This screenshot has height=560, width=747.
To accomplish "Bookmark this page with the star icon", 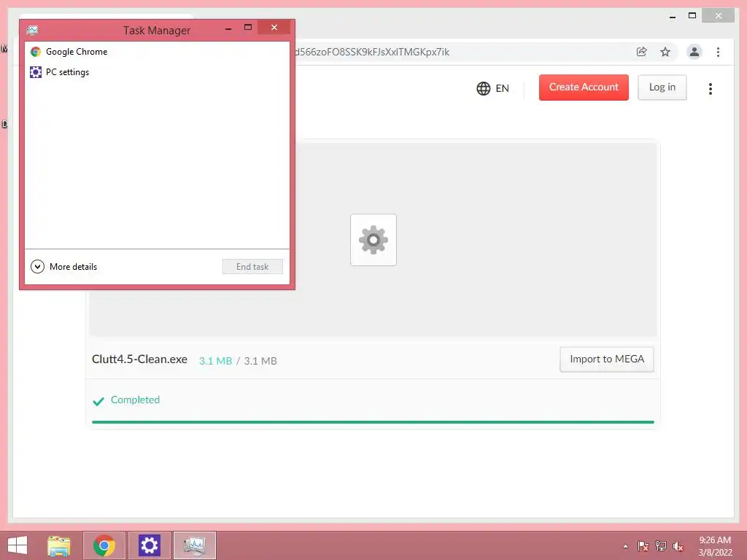I will pos(665,52).
